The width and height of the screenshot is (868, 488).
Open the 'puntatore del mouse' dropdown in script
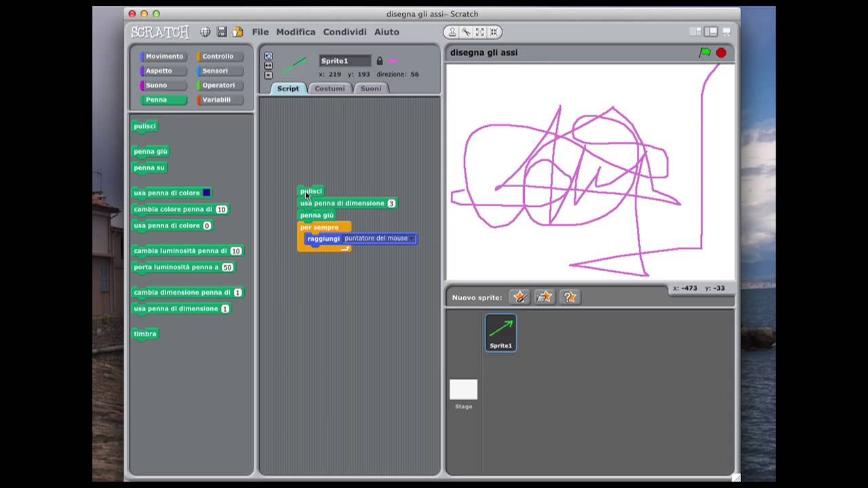[x=412, y=239]
